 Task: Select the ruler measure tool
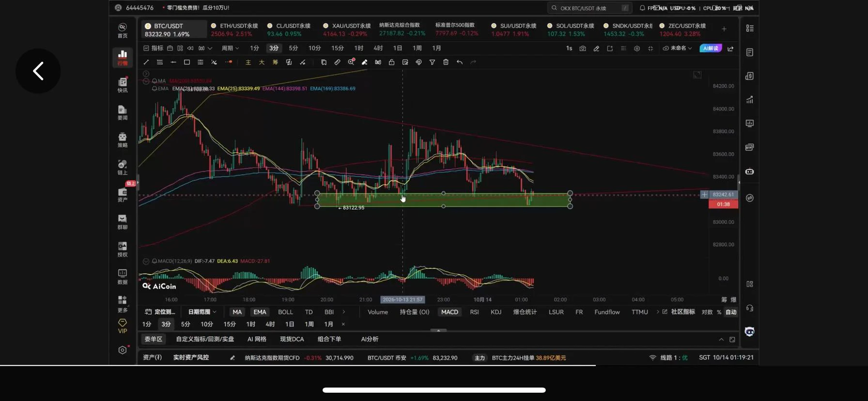(x=337, y=62)
